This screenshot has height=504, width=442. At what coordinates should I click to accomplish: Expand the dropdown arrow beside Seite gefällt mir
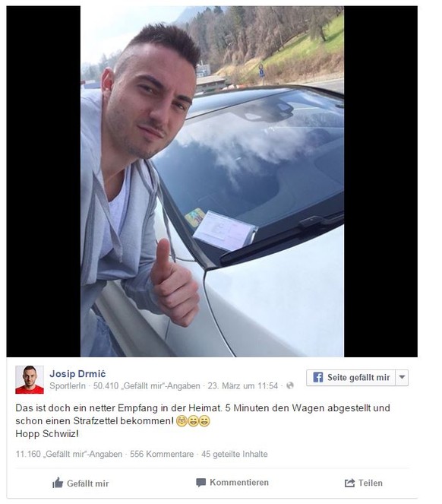click(402, 377)
